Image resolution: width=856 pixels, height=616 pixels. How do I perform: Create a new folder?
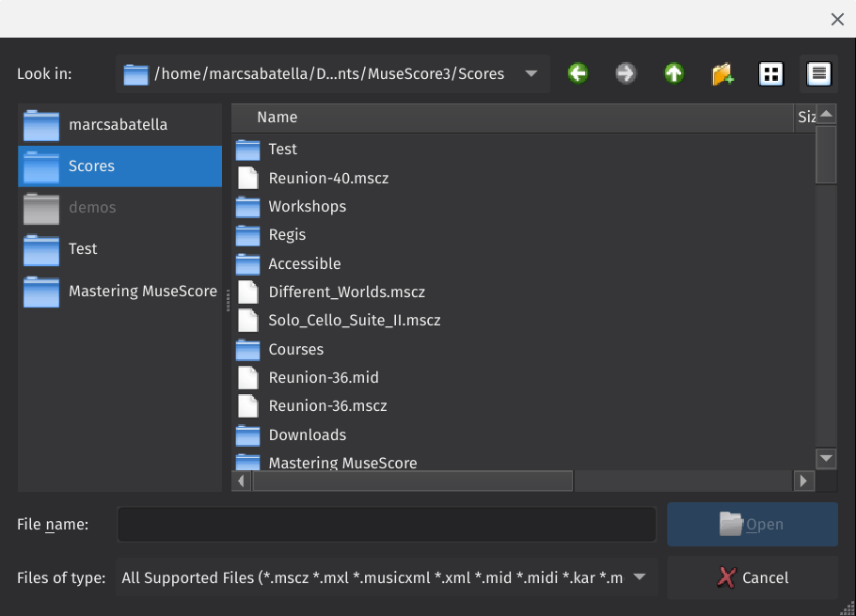coord(722,73)
